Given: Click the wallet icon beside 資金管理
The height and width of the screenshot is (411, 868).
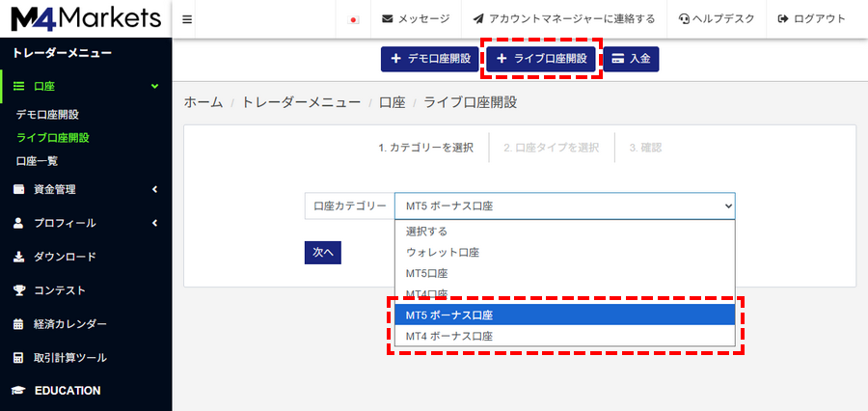Looking at the screenshot, I should (19, 189).
